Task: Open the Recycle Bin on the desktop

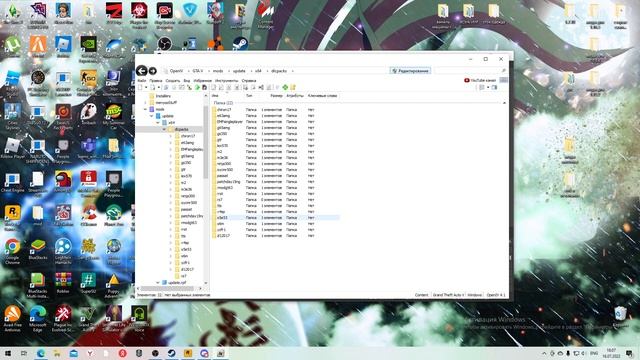Action: 620,316
